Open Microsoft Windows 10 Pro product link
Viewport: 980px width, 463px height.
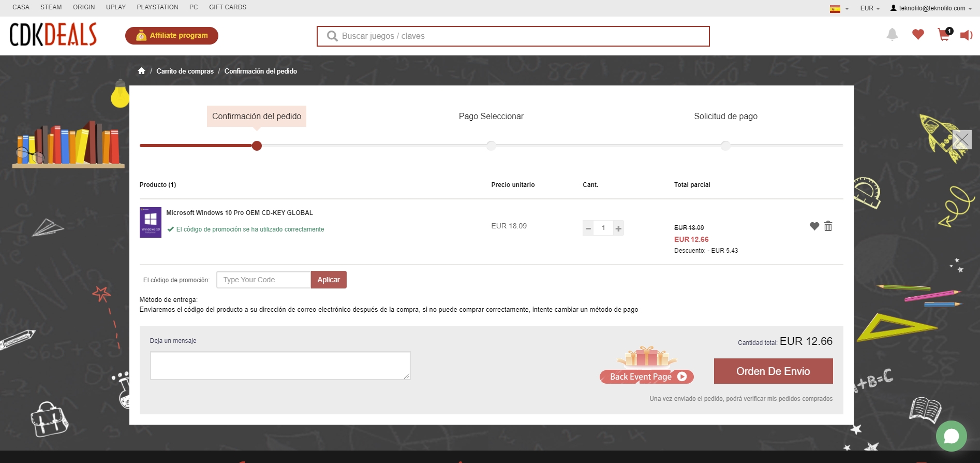point(240,213)
